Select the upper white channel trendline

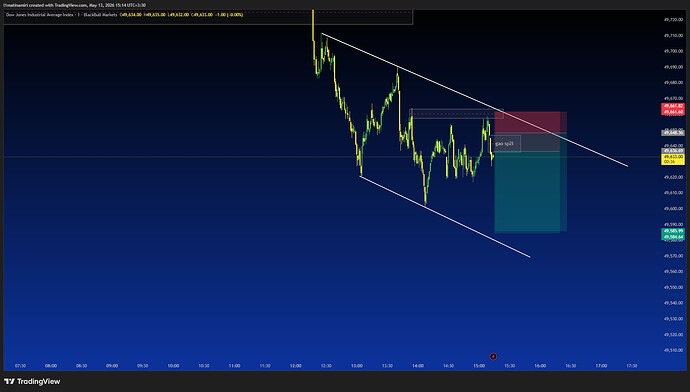[474, 99]
